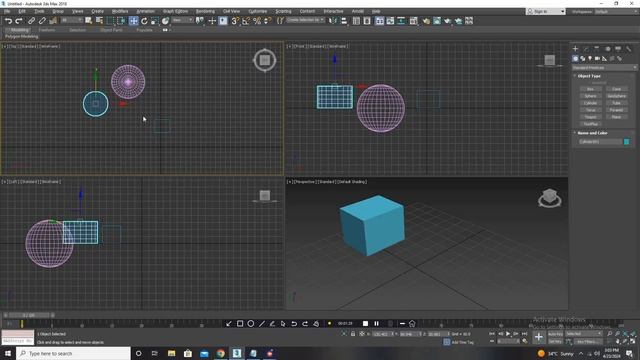The image size is (640, 360).
Task: Click the Box primitive button
Action: click(x=590, y=89)
